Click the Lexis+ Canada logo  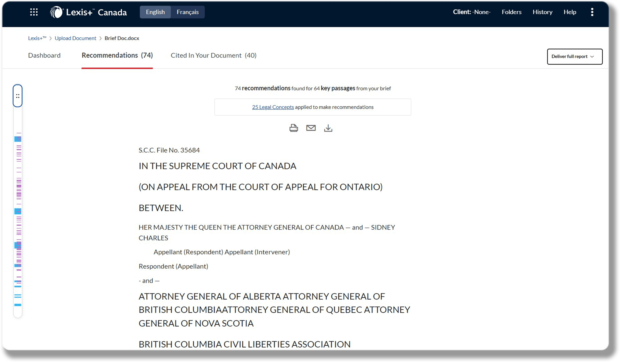[88, 12]
